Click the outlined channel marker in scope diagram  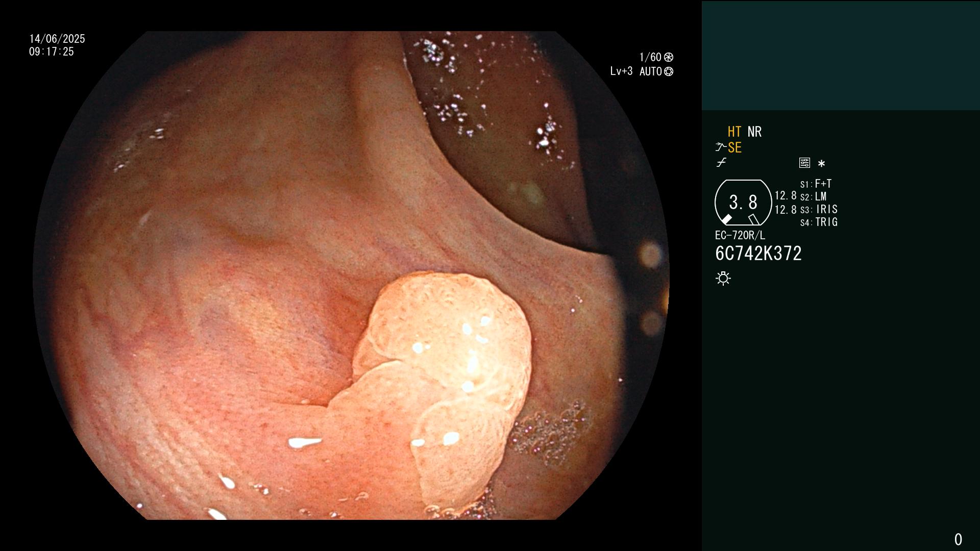coord(754,219)
